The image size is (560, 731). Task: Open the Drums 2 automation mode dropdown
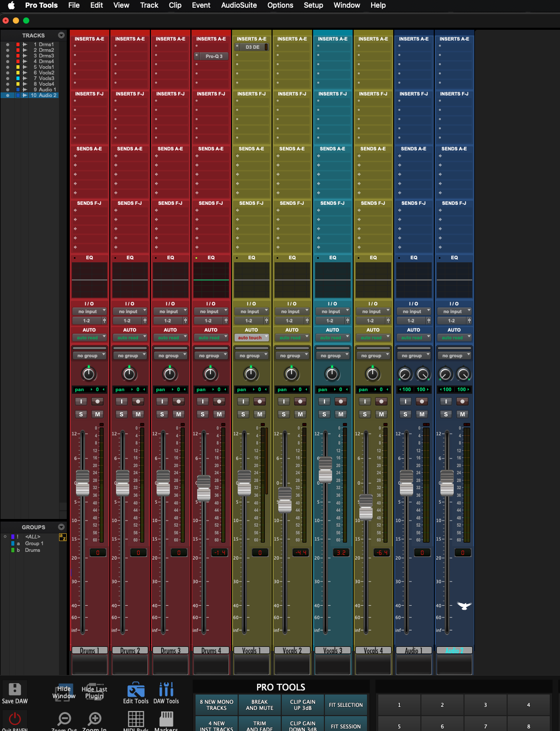(130, 338)
